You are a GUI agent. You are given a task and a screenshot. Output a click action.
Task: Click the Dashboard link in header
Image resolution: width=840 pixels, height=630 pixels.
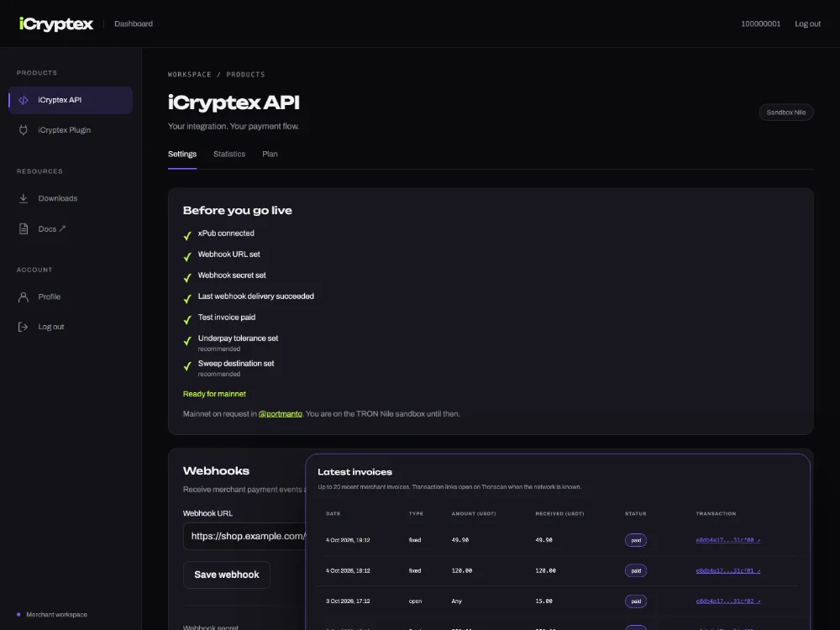tap(134, 24)
